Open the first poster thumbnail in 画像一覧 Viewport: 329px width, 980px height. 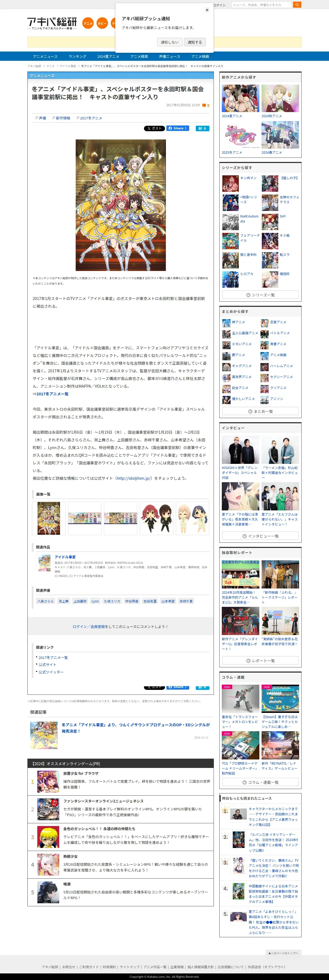click(x=49, y=518)
